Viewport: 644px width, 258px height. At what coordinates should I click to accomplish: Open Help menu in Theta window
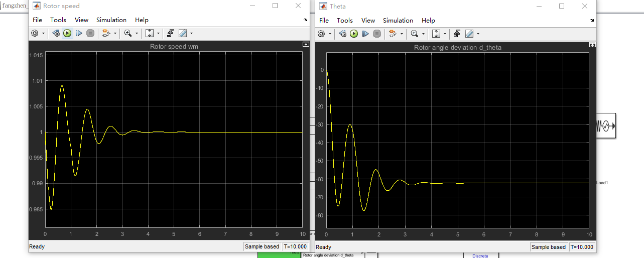(x=429, y=21)
